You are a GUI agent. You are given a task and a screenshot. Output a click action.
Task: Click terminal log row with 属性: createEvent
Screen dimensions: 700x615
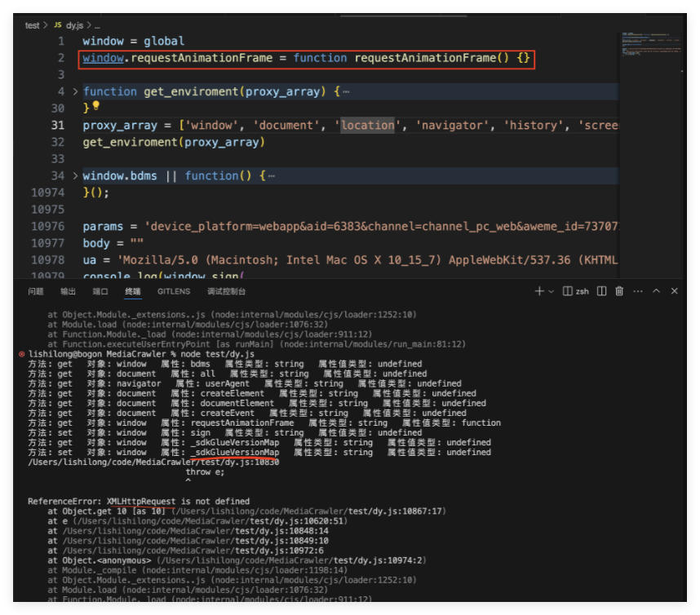coord(247,413)
